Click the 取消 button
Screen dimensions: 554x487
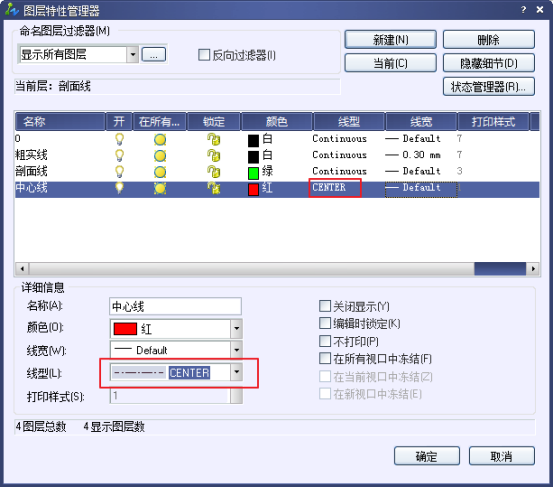point(502,456)
